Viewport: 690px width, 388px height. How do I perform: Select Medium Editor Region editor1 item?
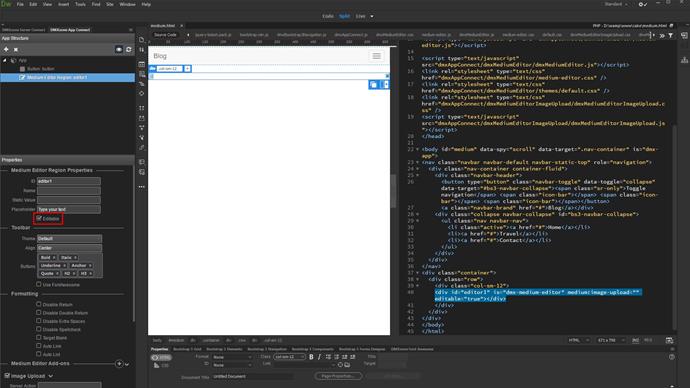[67, 77]
